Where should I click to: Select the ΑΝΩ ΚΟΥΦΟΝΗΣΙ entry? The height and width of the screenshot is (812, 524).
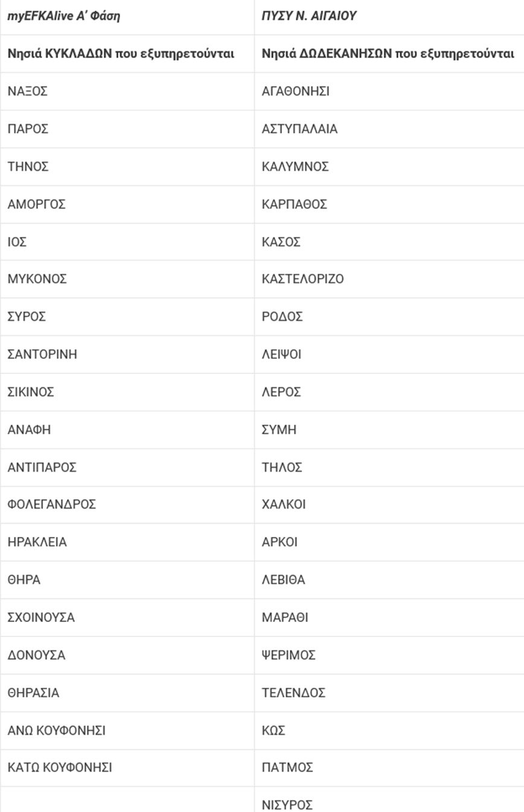(56, 731)
